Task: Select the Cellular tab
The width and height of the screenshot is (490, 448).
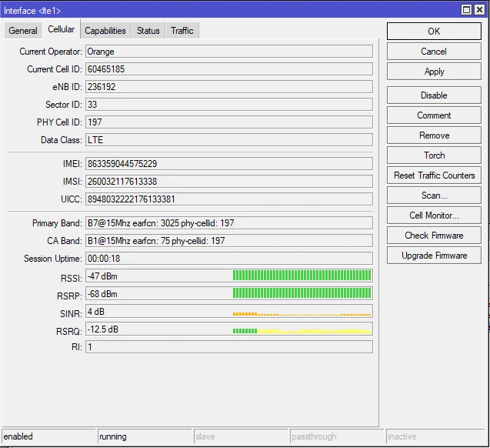Action: coord(62,29)
